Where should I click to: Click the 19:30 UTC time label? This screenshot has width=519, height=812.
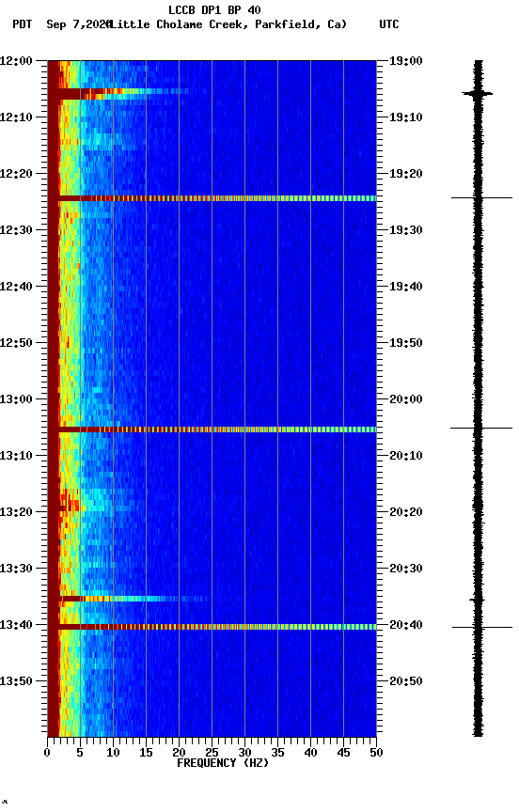coord(406,230)
